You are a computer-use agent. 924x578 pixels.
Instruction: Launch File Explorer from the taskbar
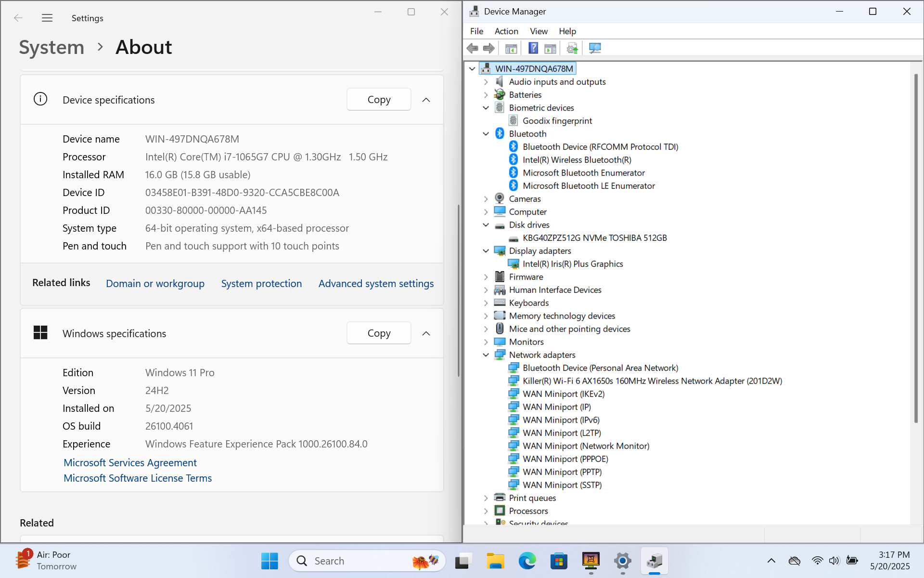[495, 561]
